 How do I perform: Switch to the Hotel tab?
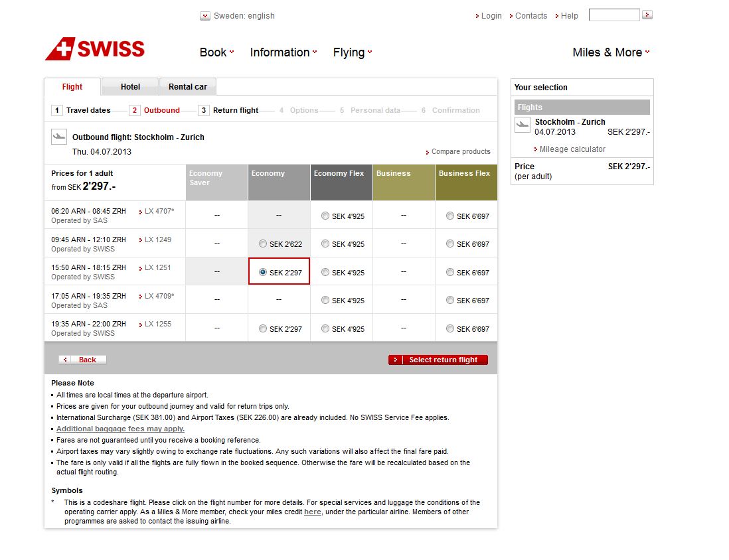point(130,87)
